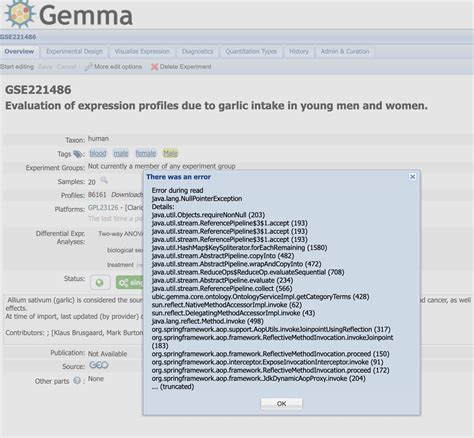Viewport: 474px width, 438px height.
Task: Click the JdkDynamicAopProxy.invoke (204) line
Action: click(x=259, y=378)
